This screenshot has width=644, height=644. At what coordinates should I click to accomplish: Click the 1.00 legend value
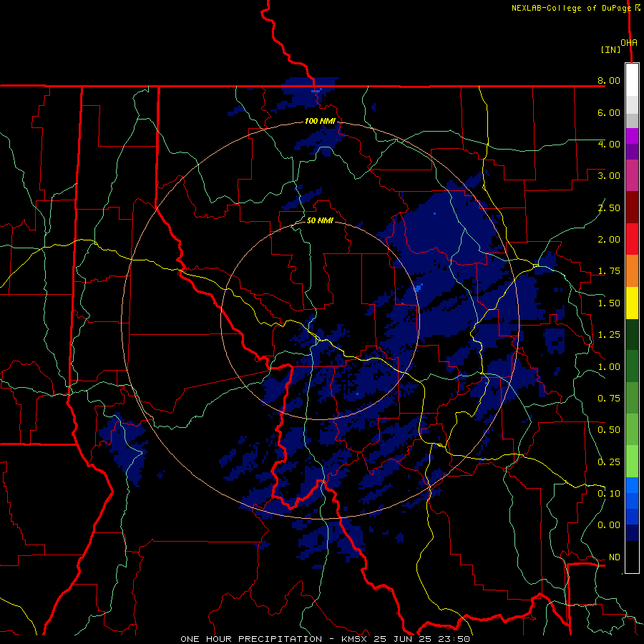tap(609, 367)
